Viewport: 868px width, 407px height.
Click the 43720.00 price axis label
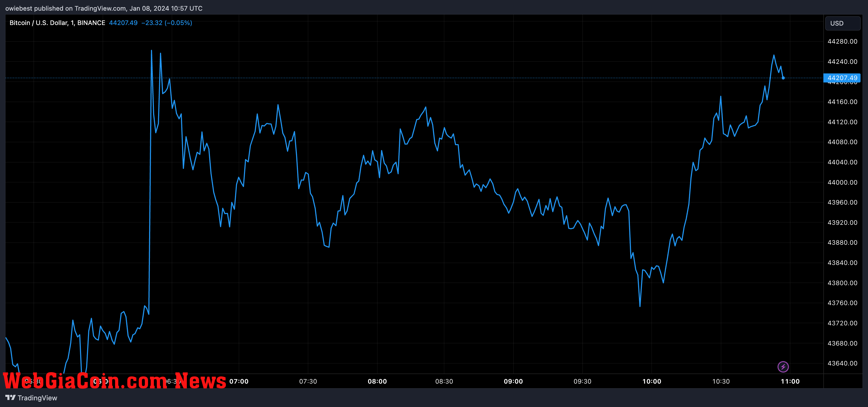[x=842, y=323]
